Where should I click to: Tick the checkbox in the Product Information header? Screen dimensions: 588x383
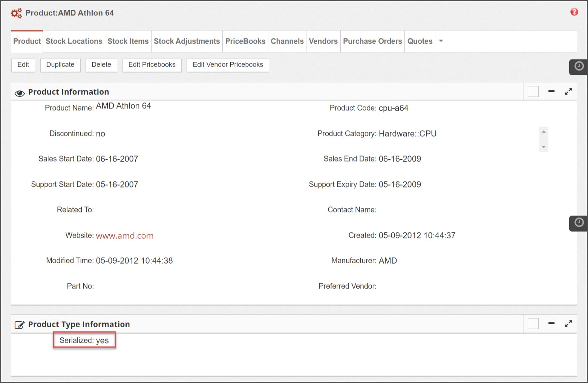click(x=533, y=92)
